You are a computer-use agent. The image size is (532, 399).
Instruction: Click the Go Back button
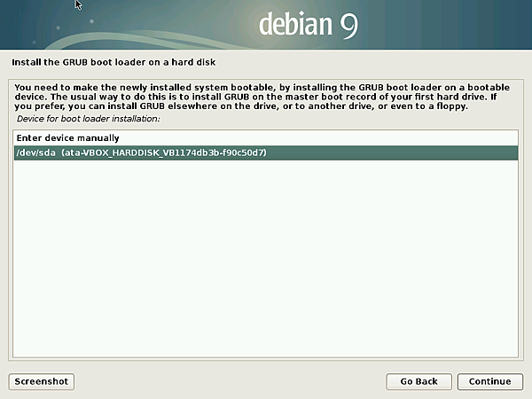(419, 381)
